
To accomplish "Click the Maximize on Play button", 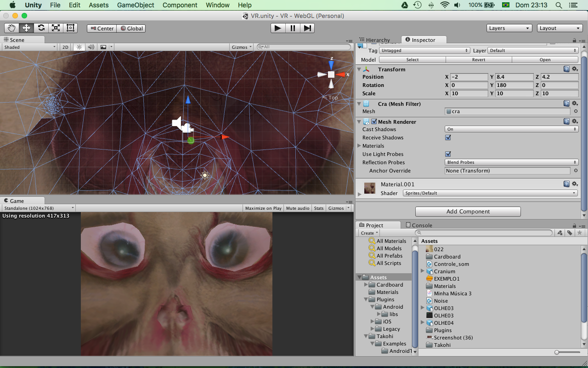I will pos(263,208).
